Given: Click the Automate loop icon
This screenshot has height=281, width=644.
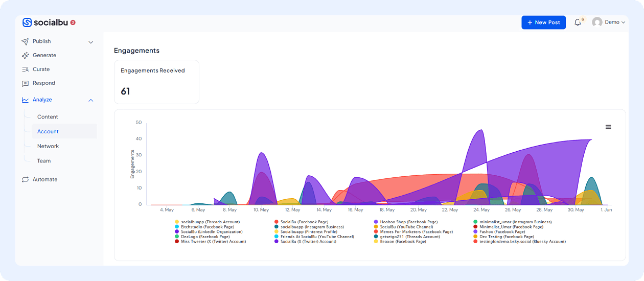Looking at the screenshot, I should (x=25, y=180).
